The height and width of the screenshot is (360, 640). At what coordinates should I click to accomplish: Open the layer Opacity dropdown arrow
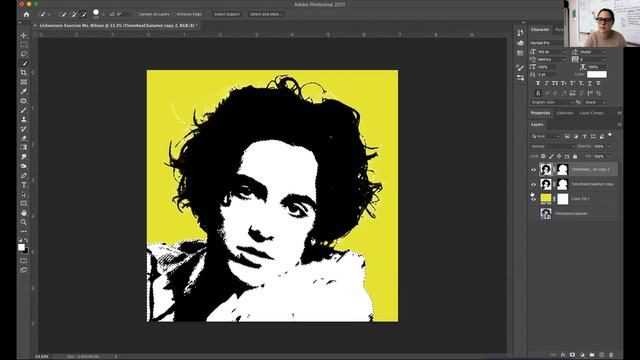[609, 146]
